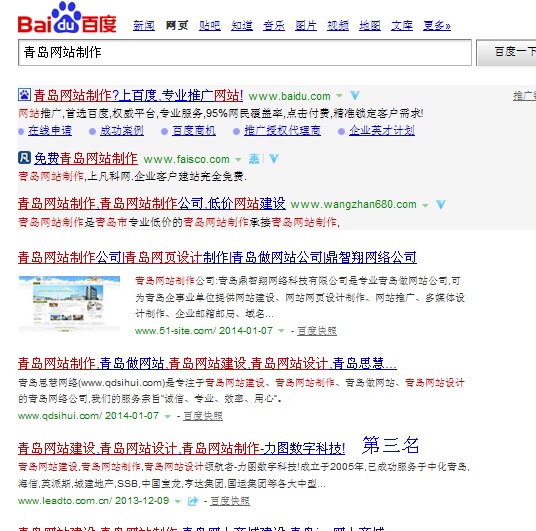Click the www.51-site.com/ green URL
Screen dimensions: 536x531
click(x=175, y=331)
